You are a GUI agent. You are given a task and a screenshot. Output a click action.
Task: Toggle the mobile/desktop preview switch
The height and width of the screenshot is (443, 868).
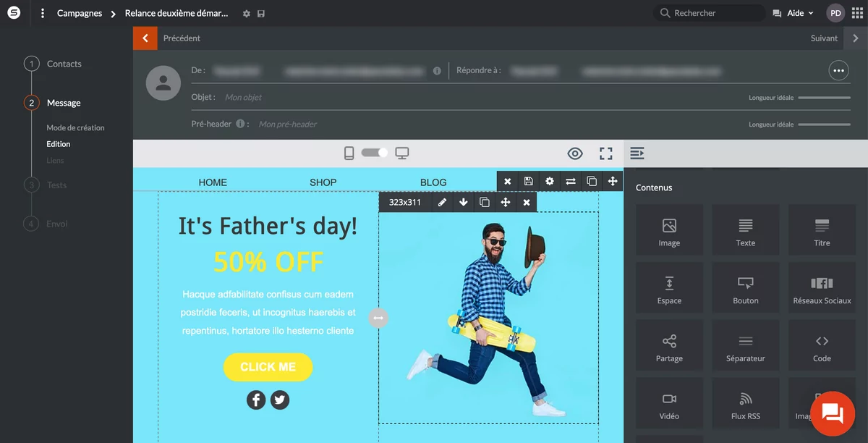point(375,153)
